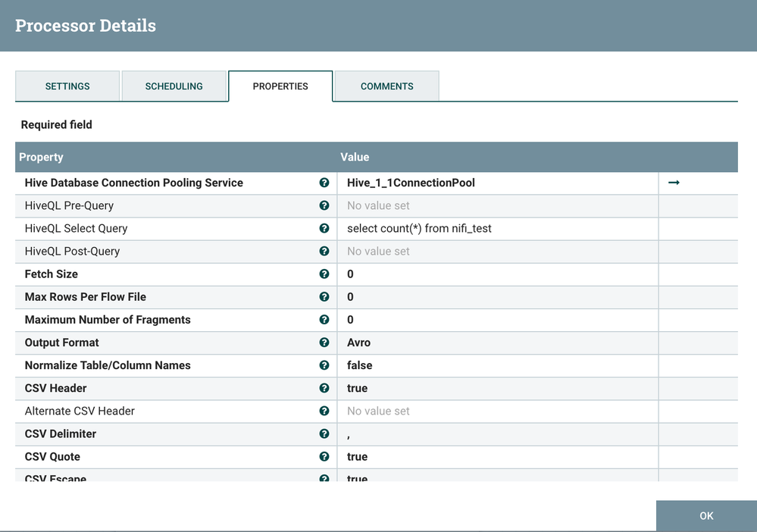This screenshot has width=757, height=532.
Task: Click help icon for CSV Delimiter
Action: click(x=324, y=433)
